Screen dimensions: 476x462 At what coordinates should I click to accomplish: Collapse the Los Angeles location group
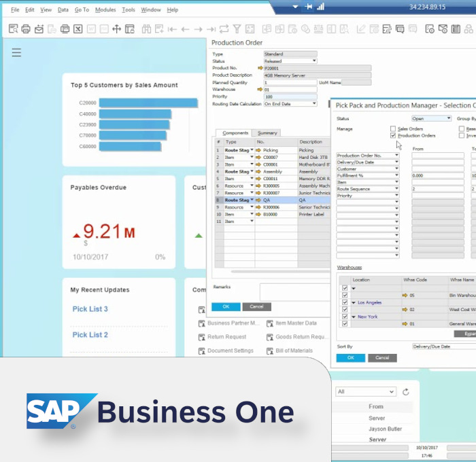click(x=354, y=303)
